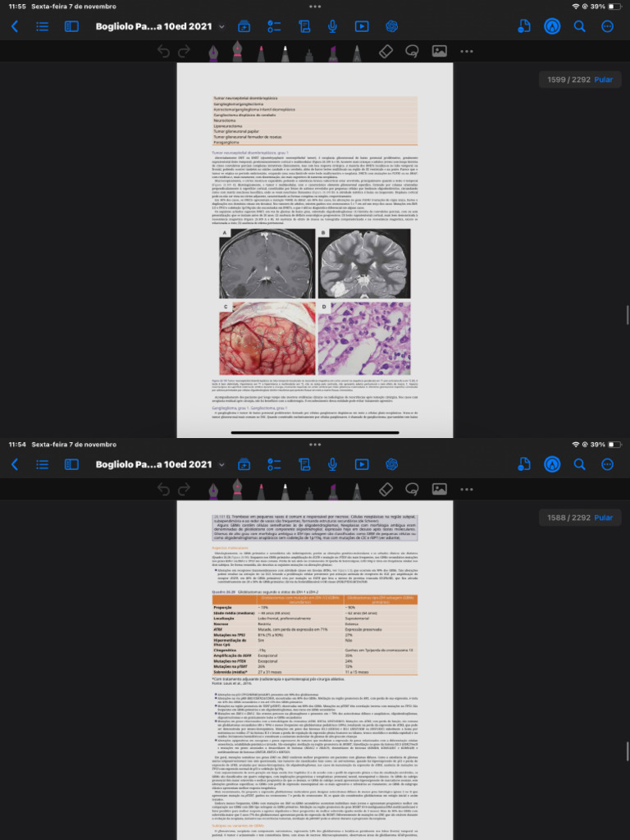The height and width of the screenshot is (840, 630).
Task: Tap MRI figure A on page 1599
Action: pyautogui.click(x=267, y=263)
